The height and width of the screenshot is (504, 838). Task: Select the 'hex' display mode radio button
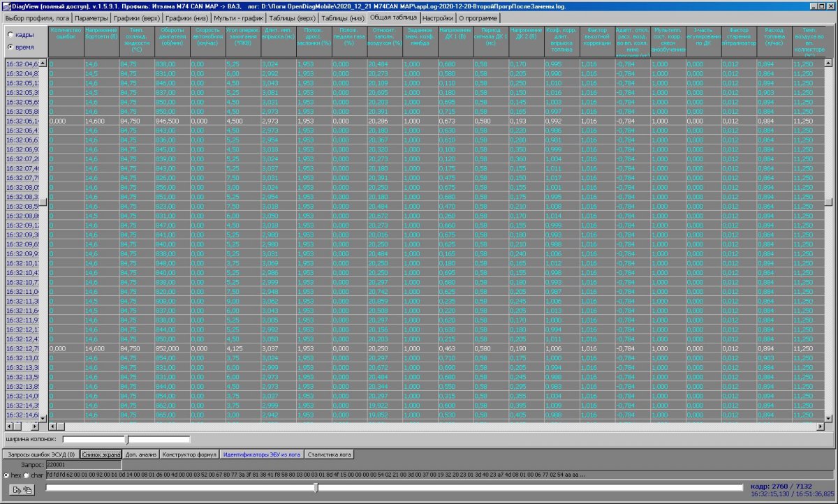point(7,475)
